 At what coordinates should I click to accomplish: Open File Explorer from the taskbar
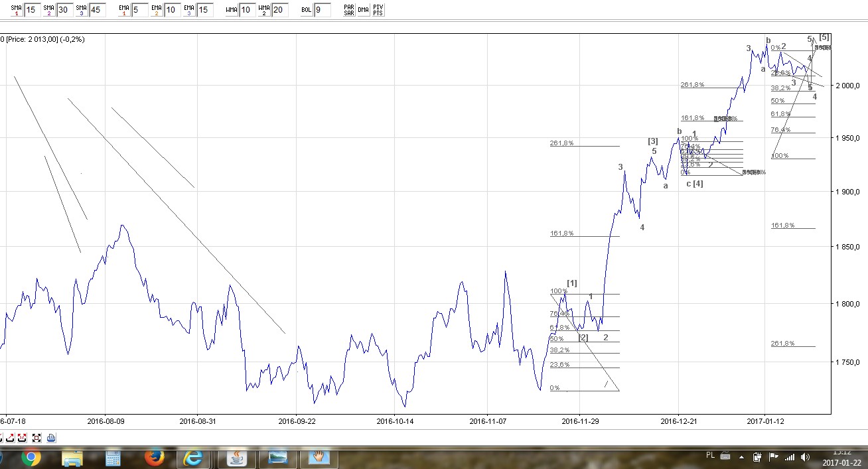[x=72, y=457]
